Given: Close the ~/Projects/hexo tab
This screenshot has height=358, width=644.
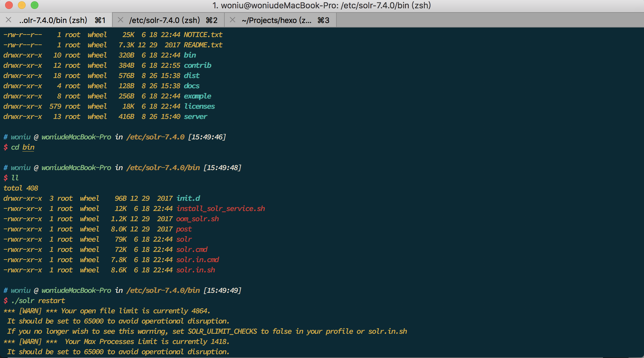Looking at the screenshot, I should tap(233, 20).
